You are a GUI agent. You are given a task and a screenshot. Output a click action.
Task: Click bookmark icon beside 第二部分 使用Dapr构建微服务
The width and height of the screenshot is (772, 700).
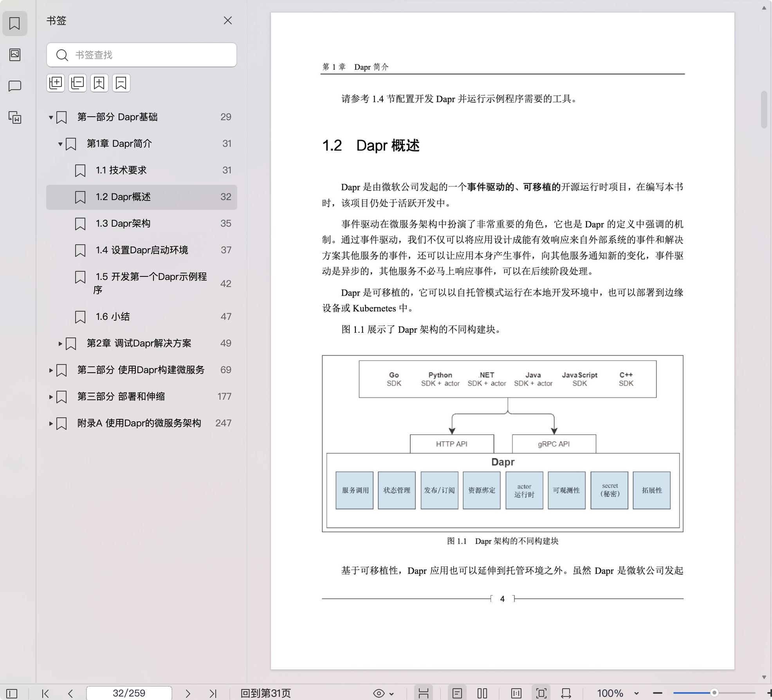(x=61, y=370)
